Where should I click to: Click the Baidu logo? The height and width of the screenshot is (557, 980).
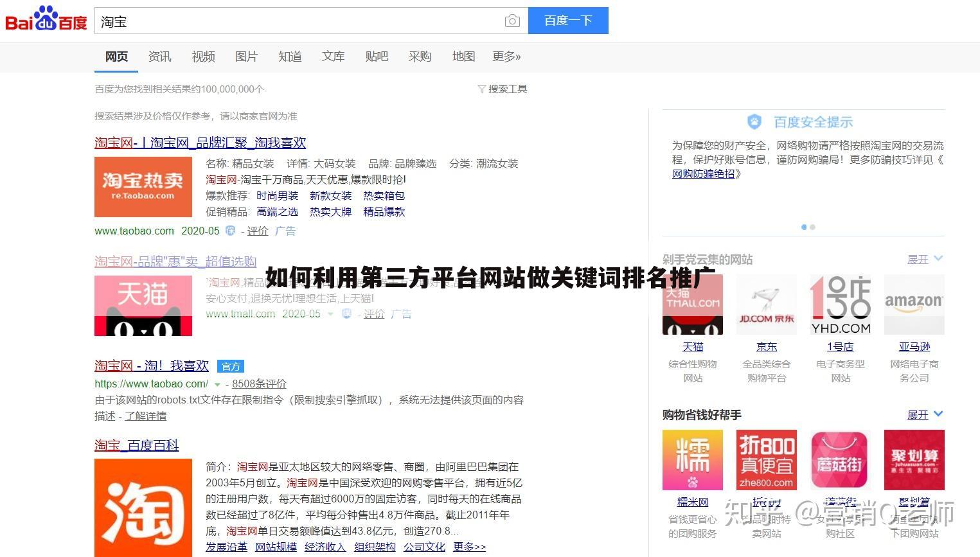coord(45,20)
